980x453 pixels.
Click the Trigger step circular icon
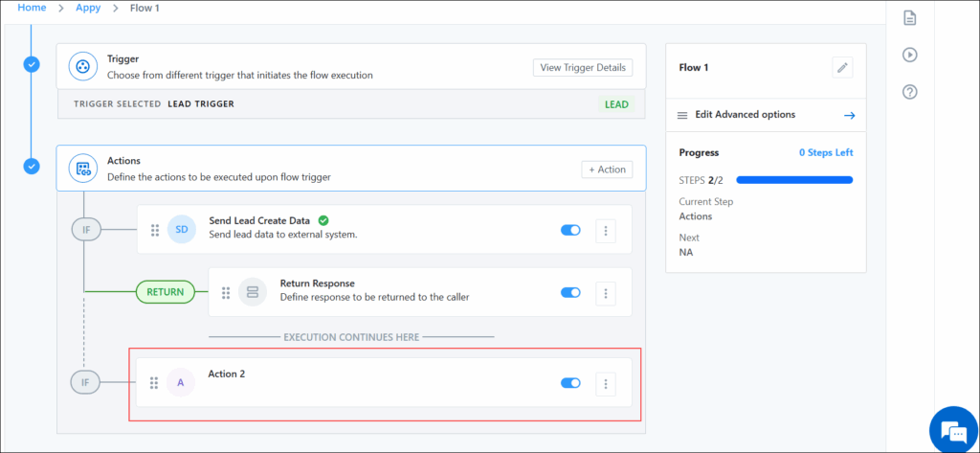[x=83, y=66]
